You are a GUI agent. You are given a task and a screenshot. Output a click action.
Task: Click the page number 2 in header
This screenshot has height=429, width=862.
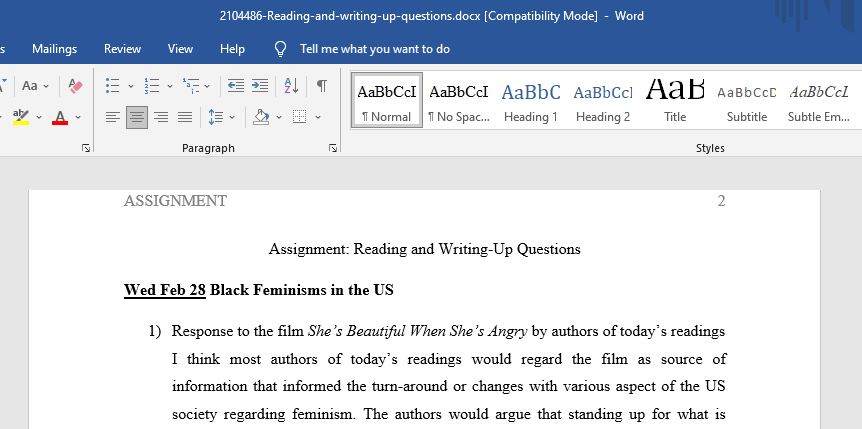(721, 201)
